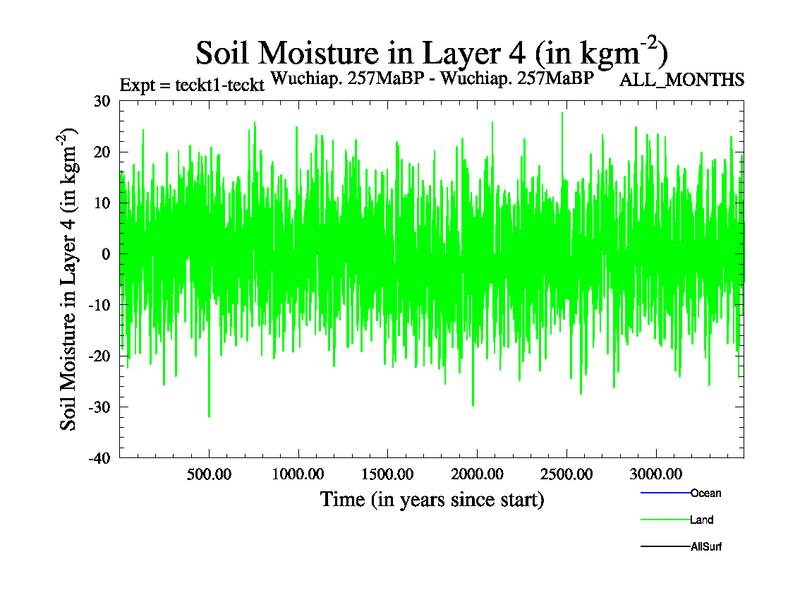Click the 3000.00 x-axis tick label
Viewport: 800px width, 600px height.
tap(654, 473)
